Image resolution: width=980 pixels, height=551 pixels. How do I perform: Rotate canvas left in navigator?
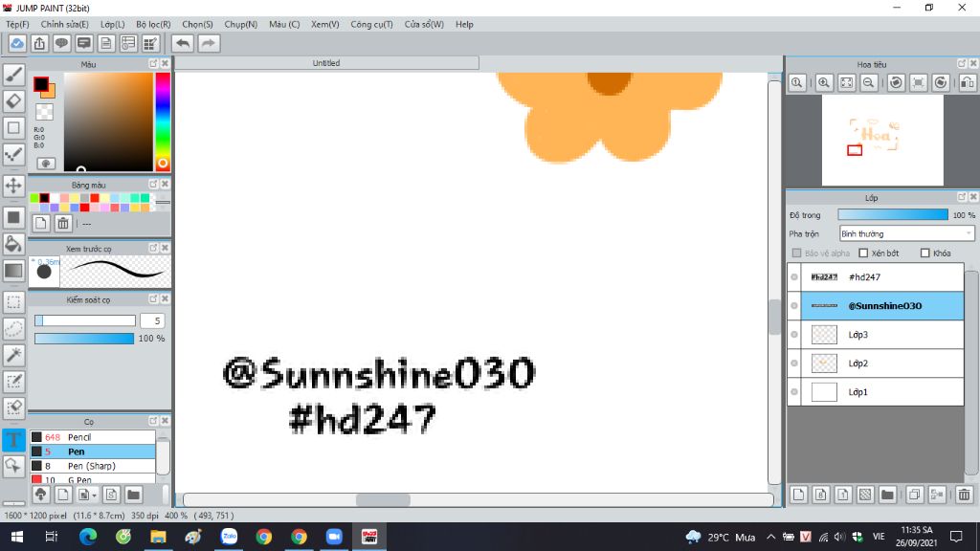896,82
